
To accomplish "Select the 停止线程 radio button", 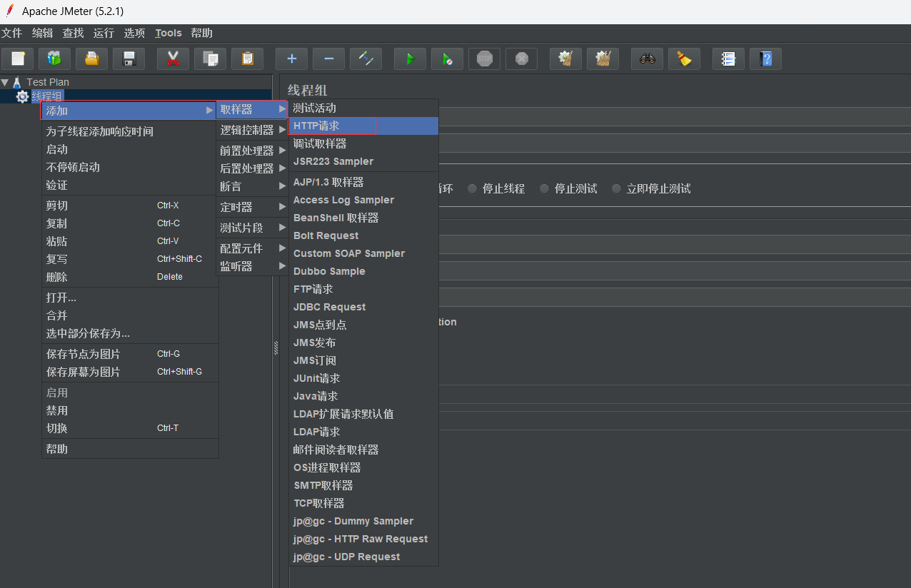I will click(x=473, y=188).
